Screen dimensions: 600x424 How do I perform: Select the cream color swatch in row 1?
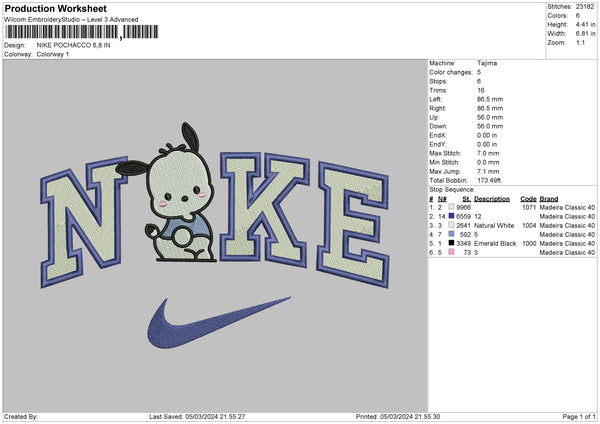tap(451, 207)
